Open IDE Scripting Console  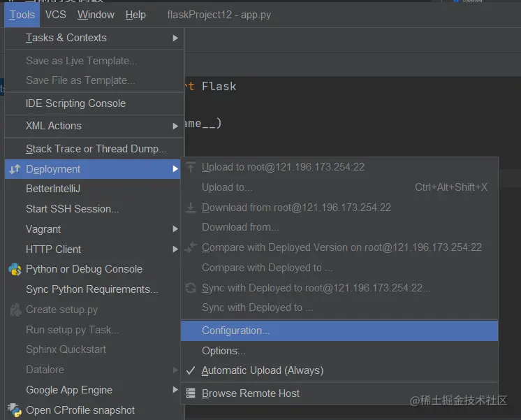tap(94, 103)
